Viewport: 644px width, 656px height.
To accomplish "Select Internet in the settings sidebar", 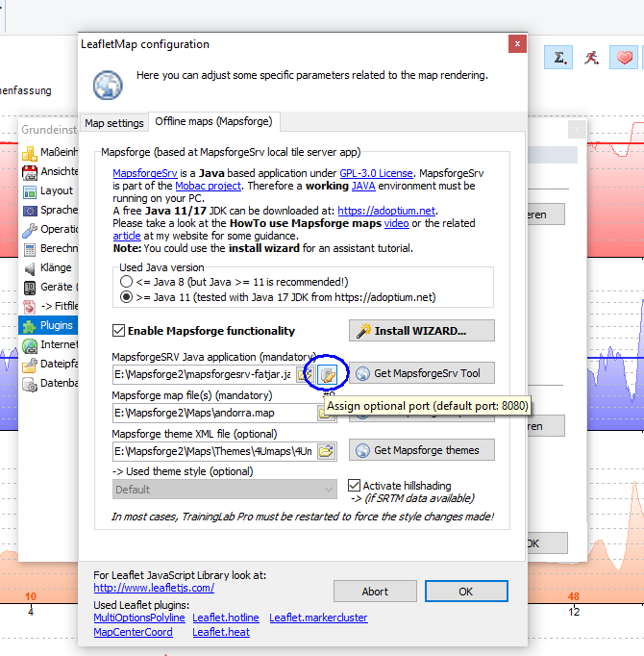I will click(x=49, y=344).
